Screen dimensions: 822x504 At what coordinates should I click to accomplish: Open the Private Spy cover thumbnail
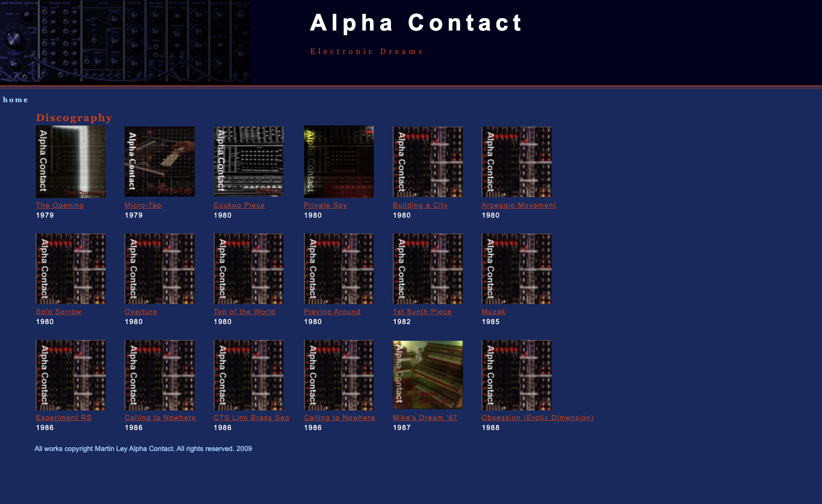point(338,162)
